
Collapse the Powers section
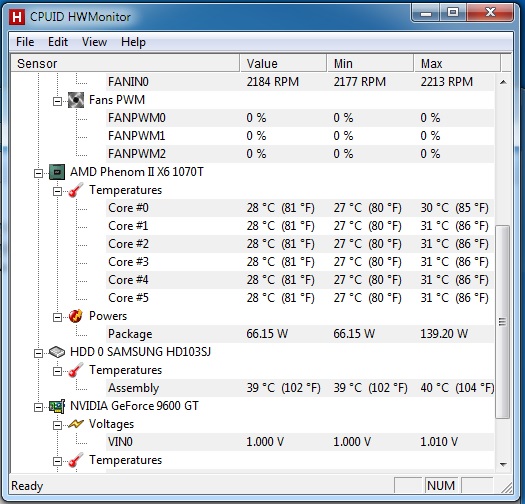[x=58, y=317]
